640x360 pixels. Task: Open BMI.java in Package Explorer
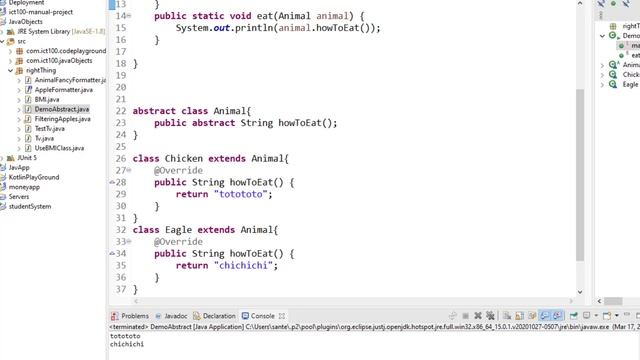47,100
